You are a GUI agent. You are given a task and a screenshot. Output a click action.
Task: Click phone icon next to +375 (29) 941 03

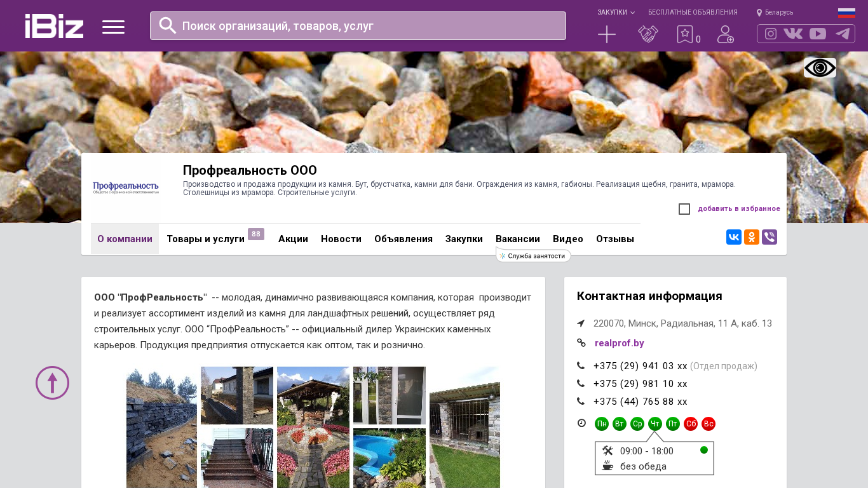(581, 365)
